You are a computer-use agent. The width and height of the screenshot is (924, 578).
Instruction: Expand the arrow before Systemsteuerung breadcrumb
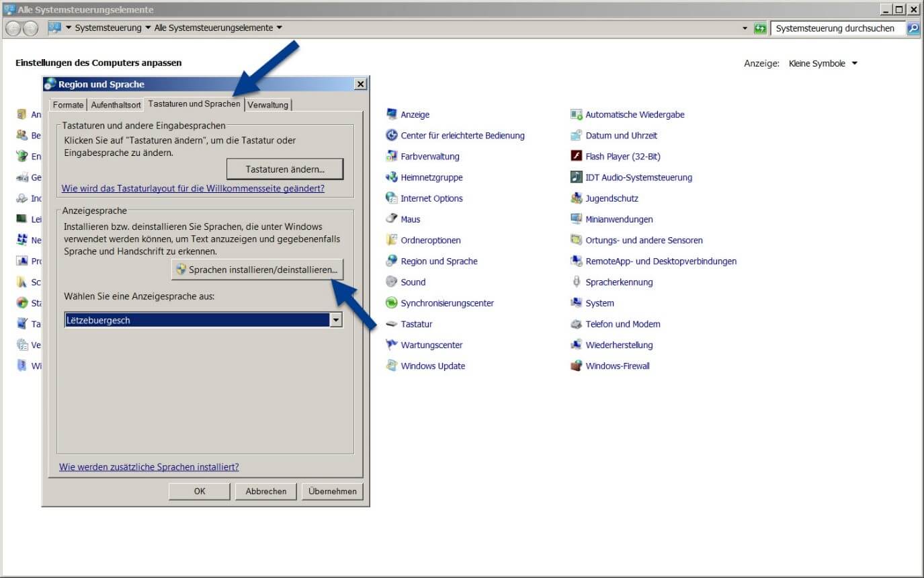69,28
